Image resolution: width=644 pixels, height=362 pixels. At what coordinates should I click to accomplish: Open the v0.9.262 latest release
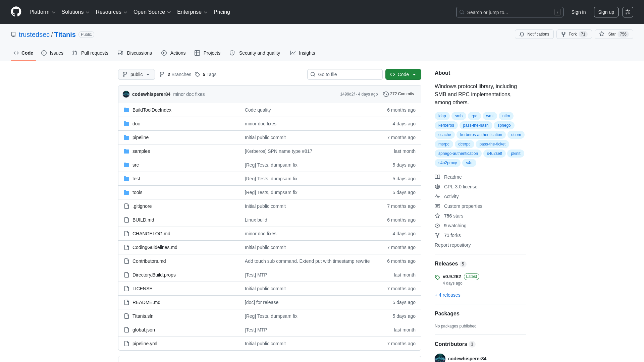point(452,277)
